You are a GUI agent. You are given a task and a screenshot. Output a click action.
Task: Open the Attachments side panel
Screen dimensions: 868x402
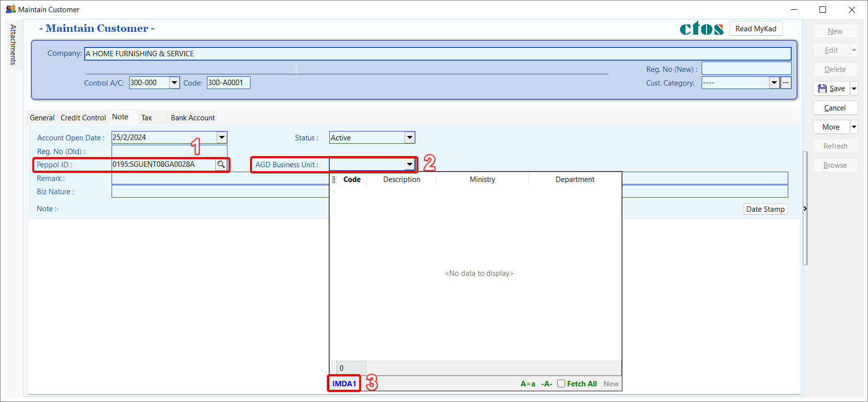[x=13, y=45]
